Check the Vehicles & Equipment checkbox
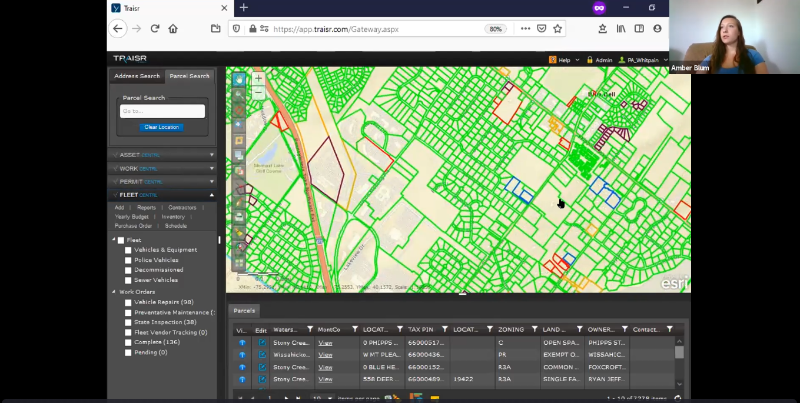The width and height of the screenshot is (800, 403). click(128, 250)
